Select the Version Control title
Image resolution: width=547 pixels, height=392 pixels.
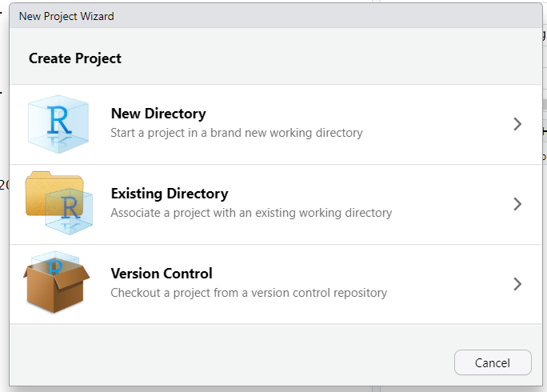point(162,274)
